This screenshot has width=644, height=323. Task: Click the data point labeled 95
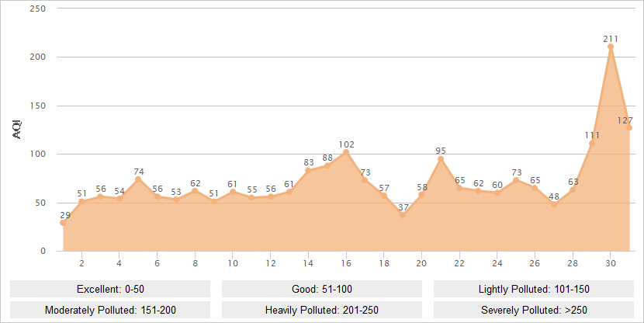tap(441, 159)
